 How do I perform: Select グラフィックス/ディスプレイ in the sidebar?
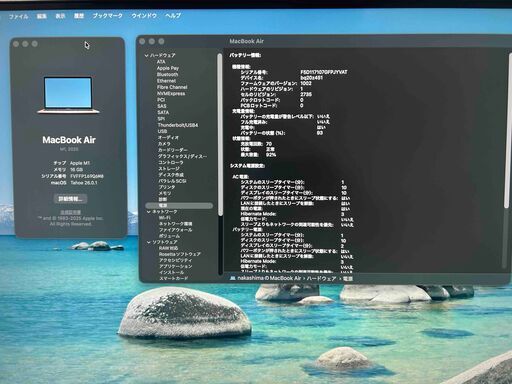pyautogui.click(x=182, y=156)
